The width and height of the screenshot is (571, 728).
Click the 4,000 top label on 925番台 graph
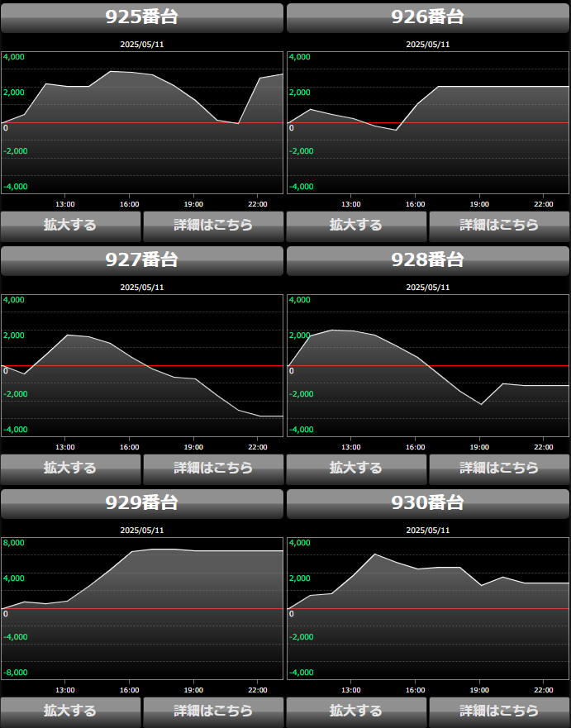(14, 57)
